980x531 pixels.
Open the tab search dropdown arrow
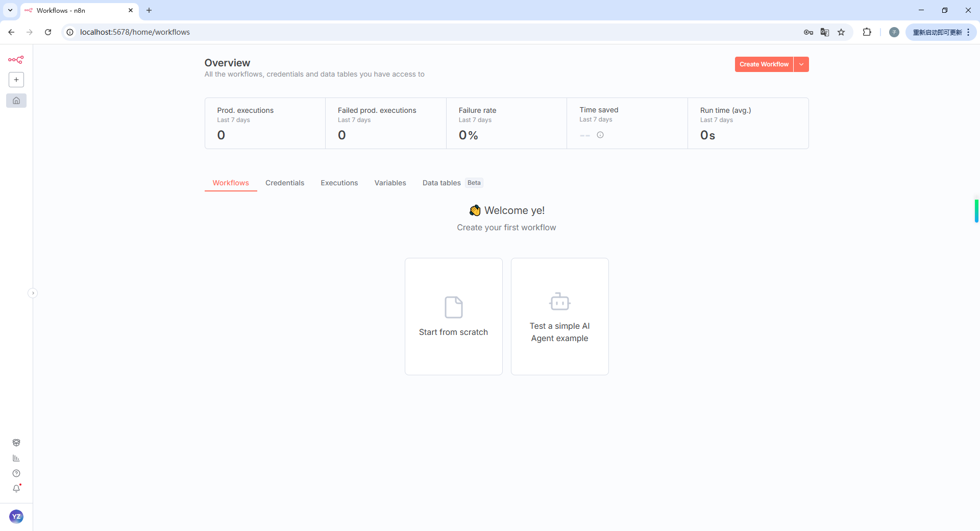(x=10, y=10)
